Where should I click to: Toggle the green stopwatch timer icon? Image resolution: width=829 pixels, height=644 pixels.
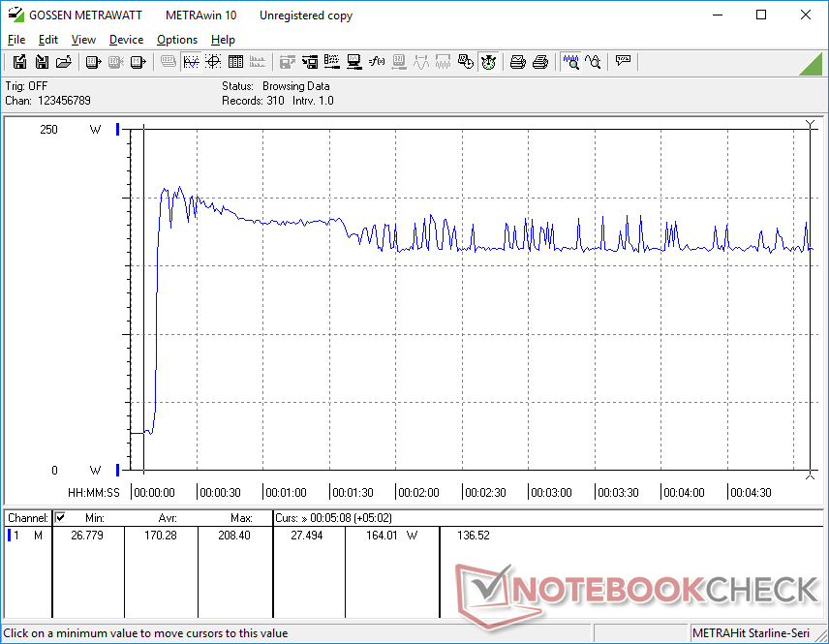click(x=488, y=62)
